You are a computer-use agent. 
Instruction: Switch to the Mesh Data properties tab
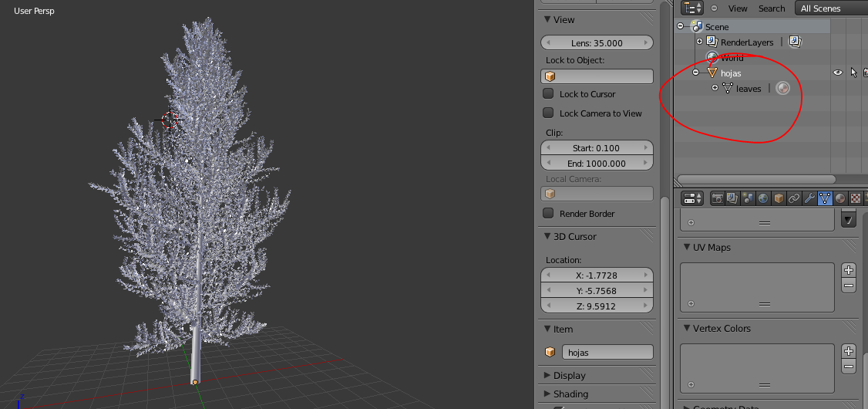(x=825, y=198)
